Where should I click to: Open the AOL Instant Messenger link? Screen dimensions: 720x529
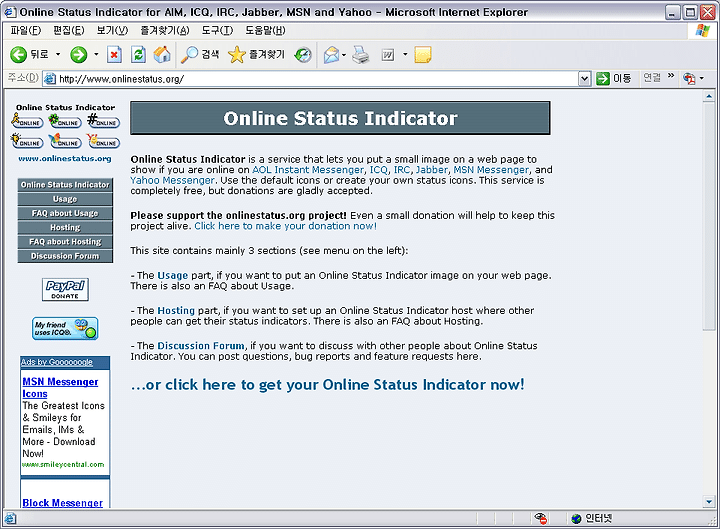pos(308,170)
